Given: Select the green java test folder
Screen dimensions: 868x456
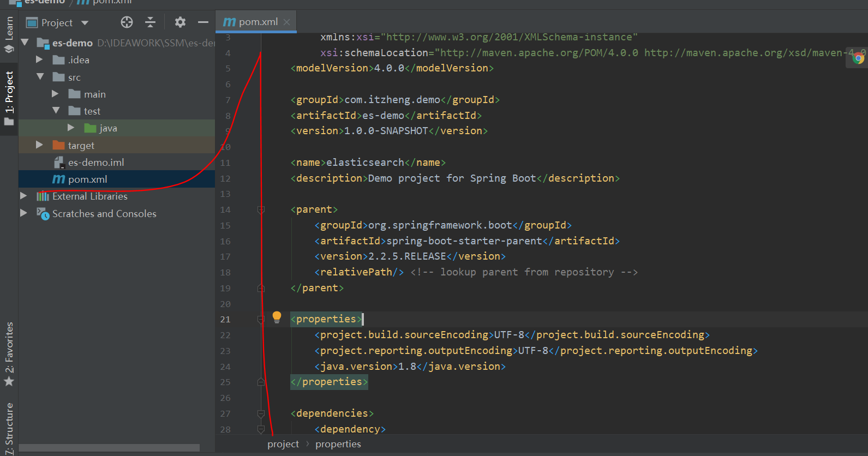Looking at the screenshot, I should click(x=101, y=128).
